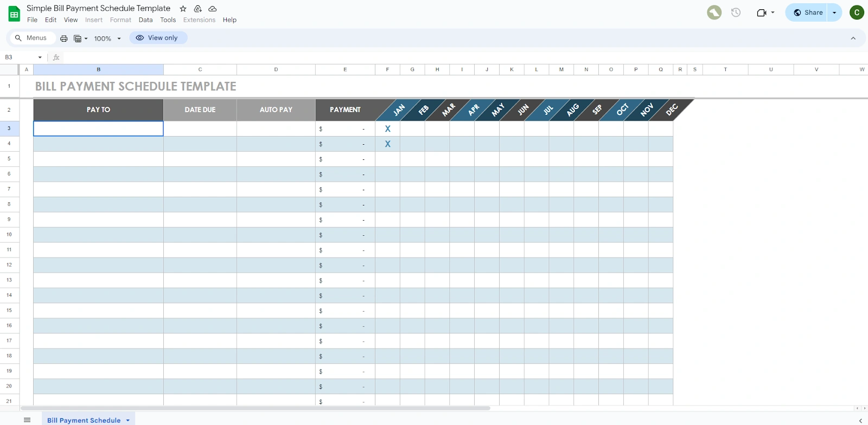
Task: Open the Help menu
Action: coord(229,20)
